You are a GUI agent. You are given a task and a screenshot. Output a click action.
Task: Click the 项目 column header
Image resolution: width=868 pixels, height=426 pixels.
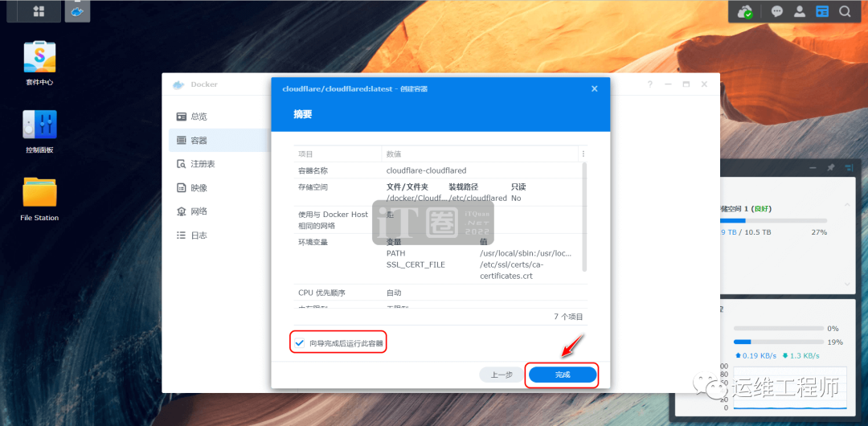337,154
